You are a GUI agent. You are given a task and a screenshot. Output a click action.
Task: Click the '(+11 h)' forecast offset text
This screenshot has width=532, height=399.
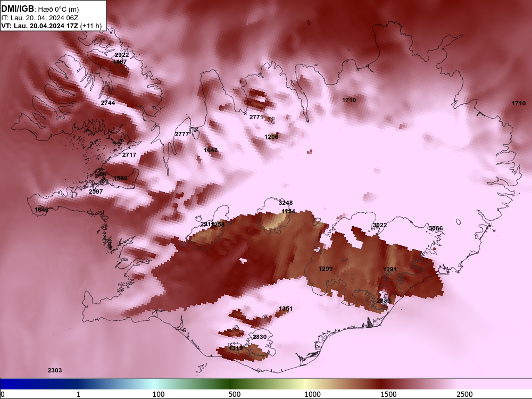pos(91,26)
